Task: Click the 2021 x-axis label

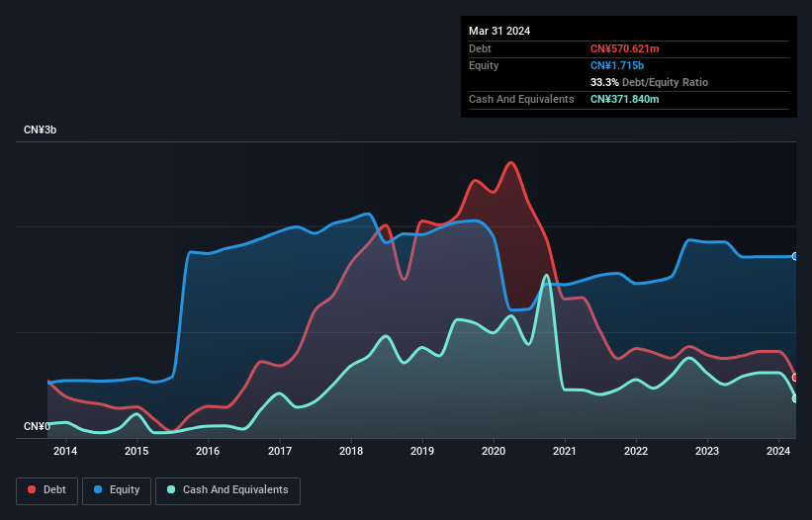Action: pos(565,451)
